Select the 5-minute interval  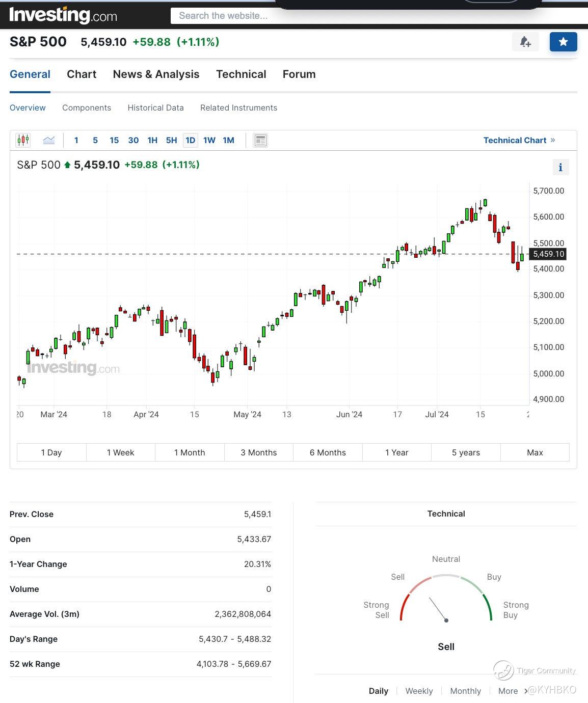point(95,140)
